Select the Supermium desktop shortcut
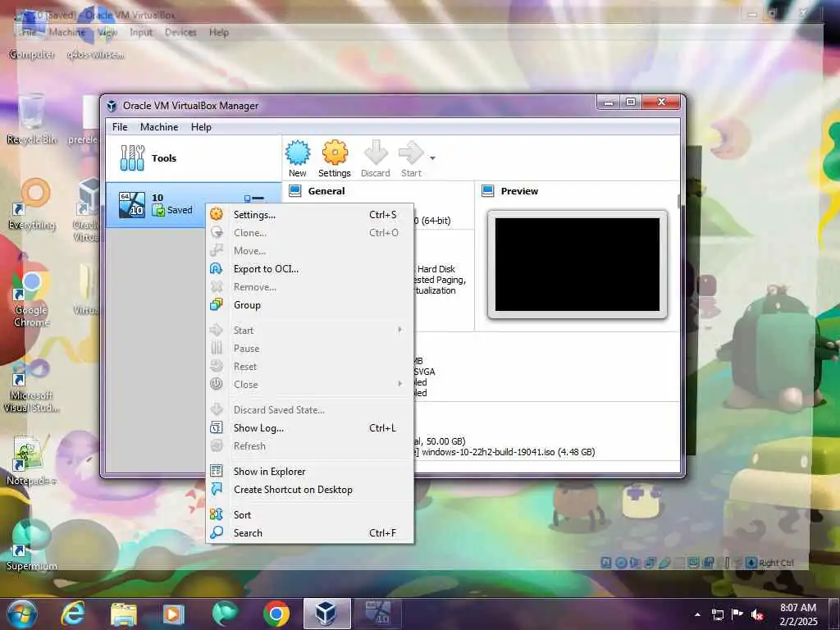840x630 pixels. (31, 544)
